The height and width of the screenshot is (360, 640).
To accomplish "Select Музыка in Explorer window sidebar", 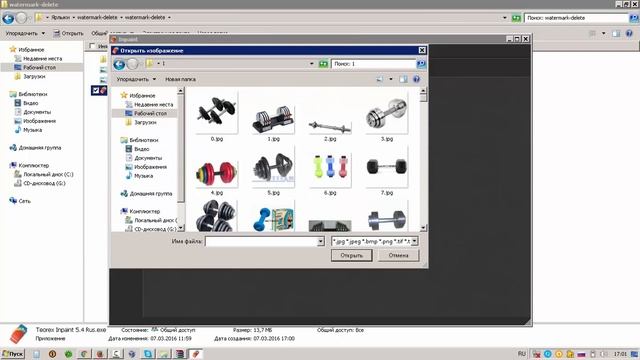I will [x=32, y=130].
